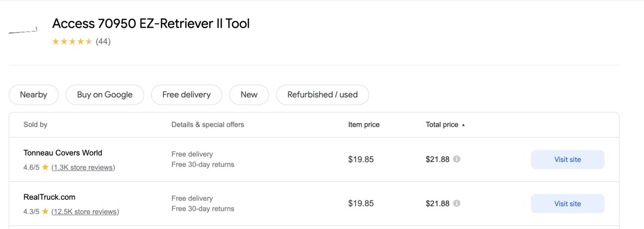Click info icon beside Tonneau Covers World total price
The image size is (644, 229).
456,159
